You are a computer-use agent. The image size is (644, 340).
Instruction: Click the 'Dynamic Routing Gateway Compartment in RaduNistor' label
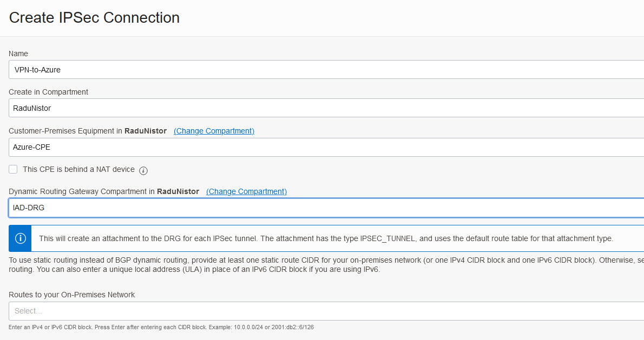(x=104, y=191)
